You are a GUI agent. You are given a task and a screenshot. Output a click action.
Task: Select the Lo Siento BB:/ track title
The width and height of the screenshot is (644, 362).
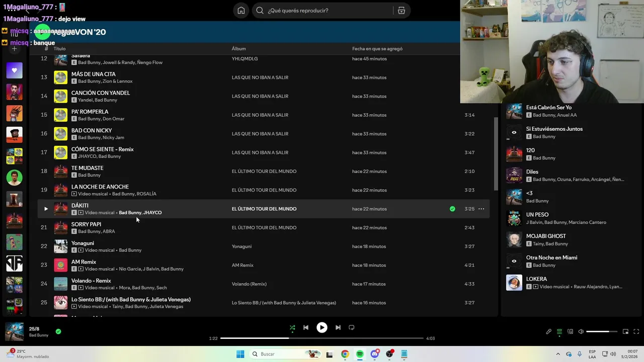coord(131,299)
